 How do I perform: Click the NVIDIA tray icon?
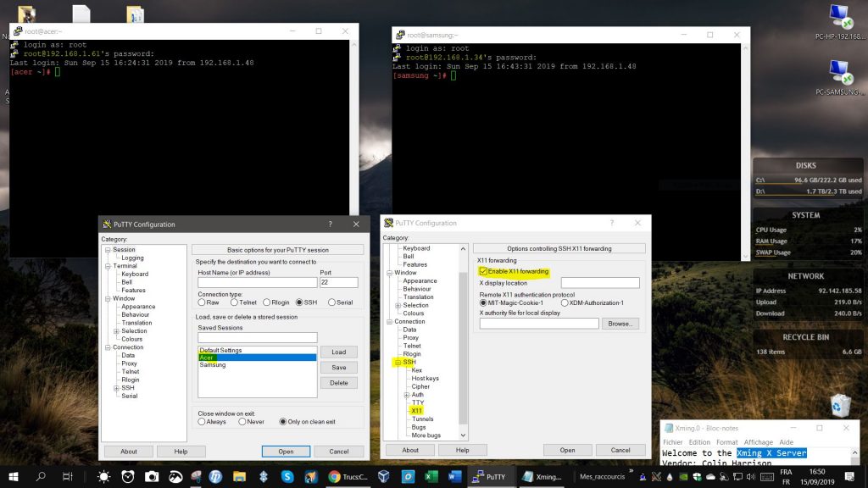pos(683,476)
